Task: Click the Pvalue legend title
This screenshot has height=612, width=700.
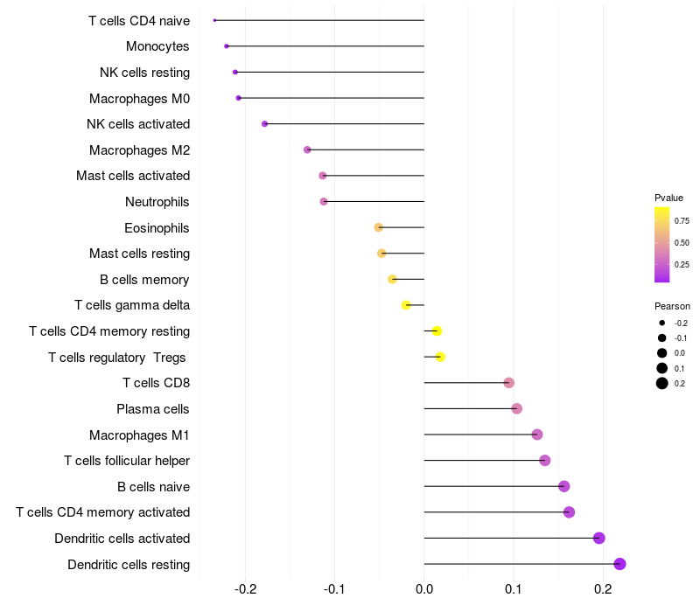Action: tap(668, 198)
